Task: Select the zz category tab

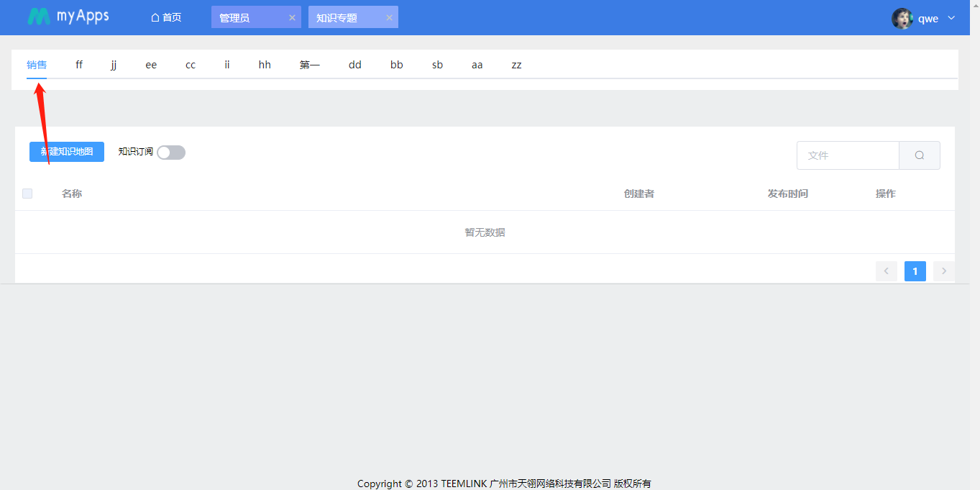Action: coord(516,65)
